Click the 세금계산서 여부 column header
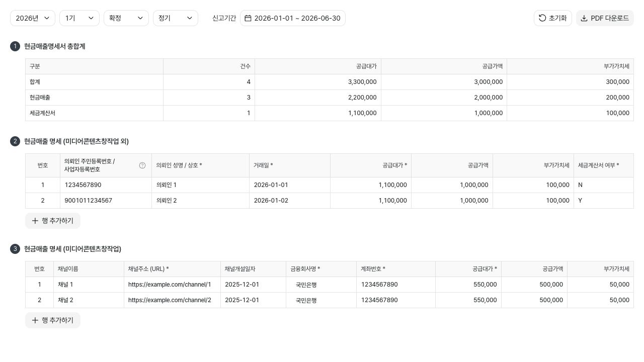Viewport: 644px width, 362px height. pos(603,165)
